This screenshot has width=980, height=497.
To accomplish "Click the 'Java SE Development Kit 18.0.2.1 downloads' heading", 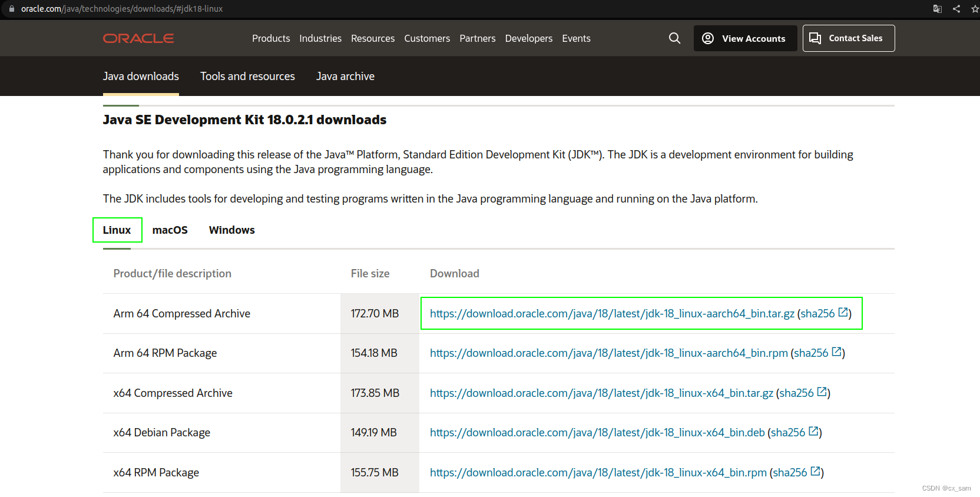I will [x=244, y=120].
